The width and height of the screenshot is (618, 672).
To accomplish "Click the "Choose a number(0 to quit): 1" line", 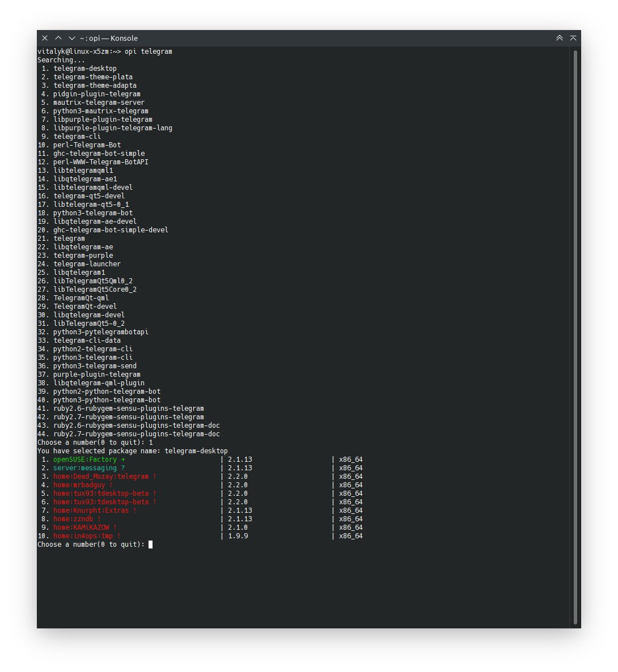I will point(95,443).
